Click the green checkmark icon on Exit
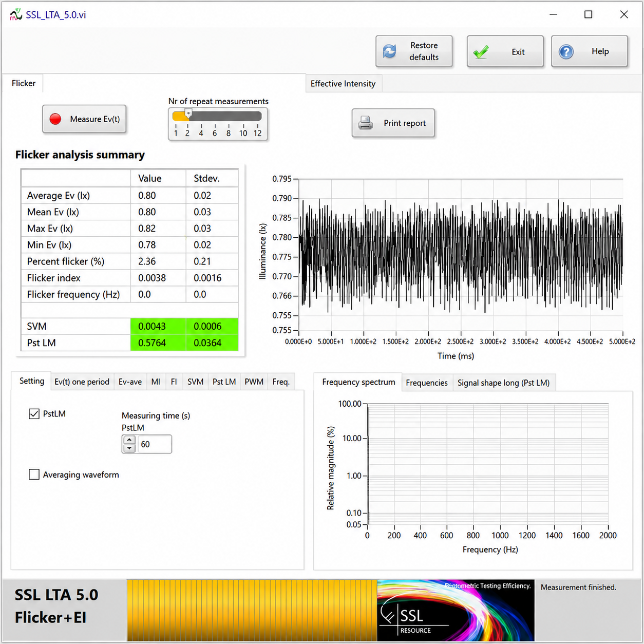The width and height of the screenshot is (644, 644). [x=481, y=52]
